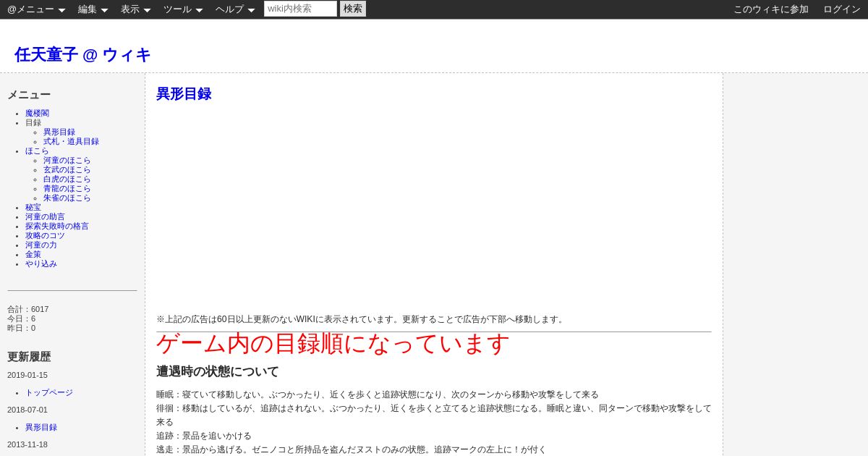
Task: Click the 異形目録 page heading link
Action: pos(184,94)
